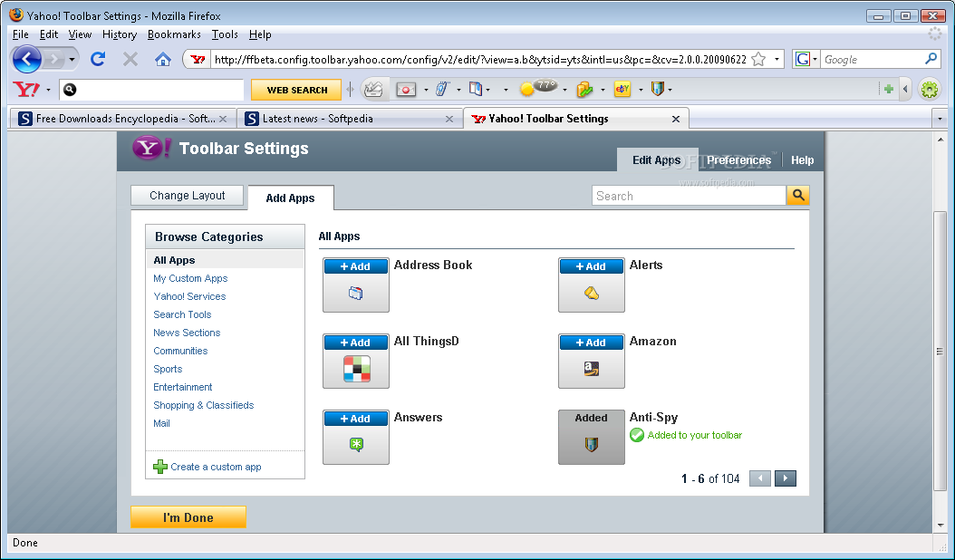Click the Address Book app icon tile
955x560 pixels.
[x=356, y=293]
